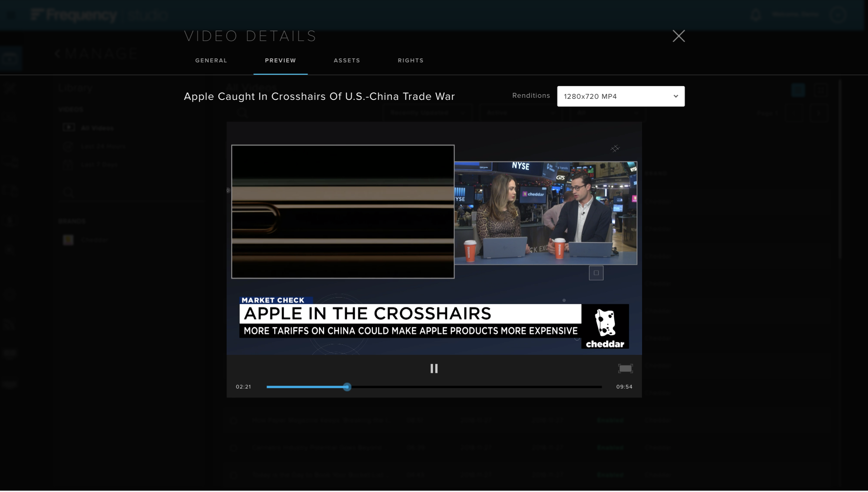The width and height of the screenshot is (868, 492).
Task: Switch to the General tab
Action: click(x=211, y=60)
